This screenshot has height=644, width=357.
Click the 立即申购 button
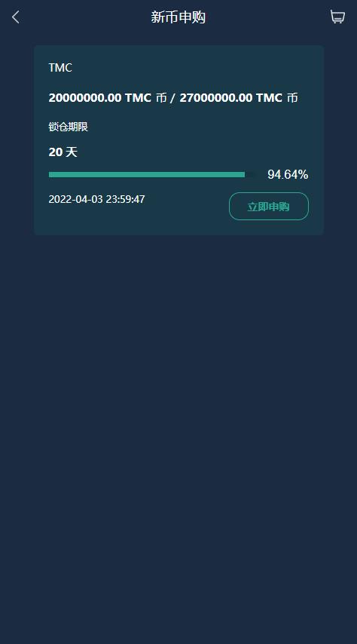click(268, 206)
